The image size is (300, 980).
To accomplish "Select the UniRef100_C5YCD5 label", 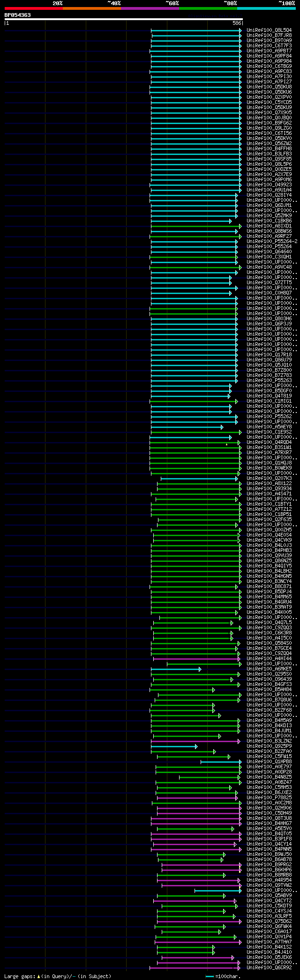I will pyautogui.click(x=269, y=102).
